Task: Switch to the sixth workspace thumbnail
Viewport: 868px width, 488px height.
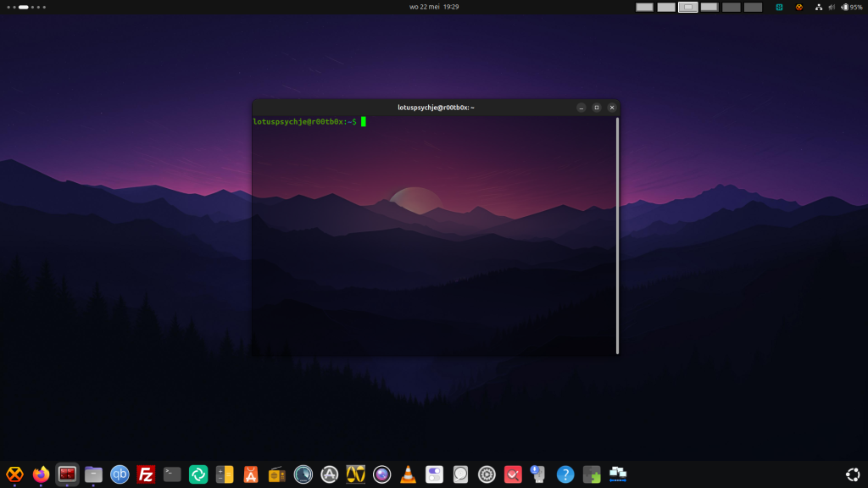Action: 753,7
